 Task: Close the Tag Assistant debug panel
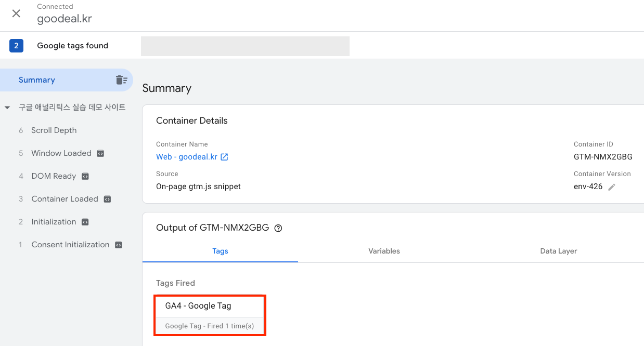[x=16, y=14]
